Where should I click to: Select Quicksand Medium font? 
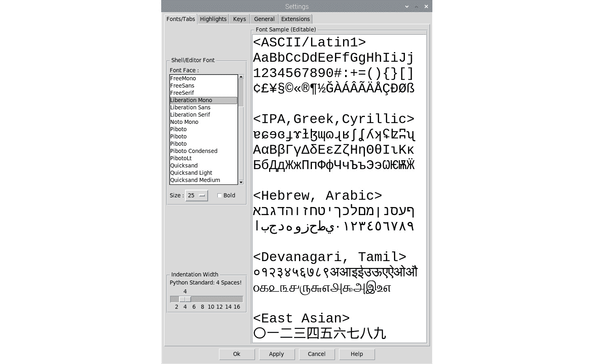[x=195, y=180]
